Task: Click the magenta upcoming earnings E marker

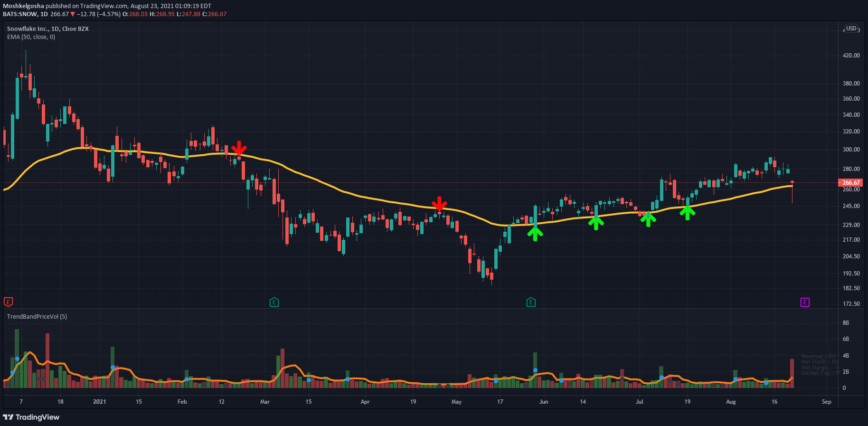Action: click(x=805, y=302)
